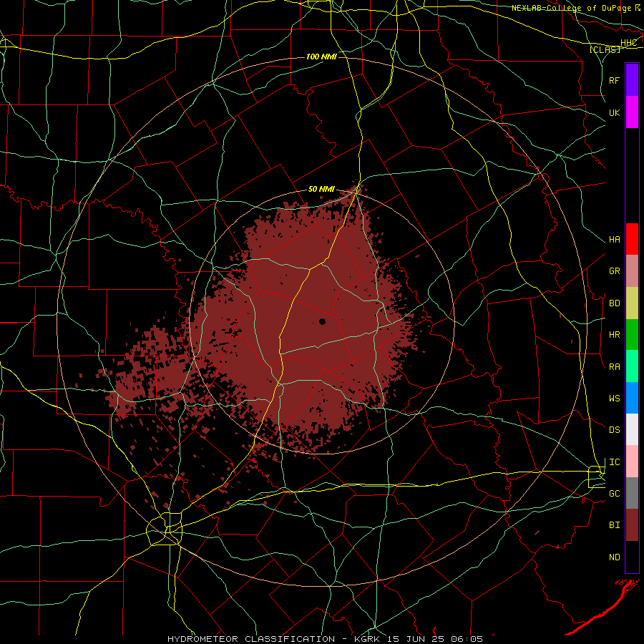Pick the dark green HR swatch

632,335
